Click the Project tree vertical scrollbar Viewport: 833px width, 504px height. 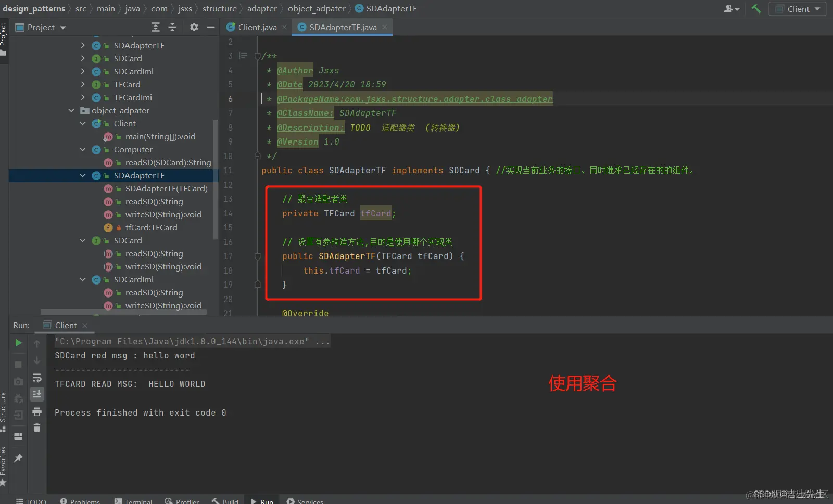tap(216, 179)
